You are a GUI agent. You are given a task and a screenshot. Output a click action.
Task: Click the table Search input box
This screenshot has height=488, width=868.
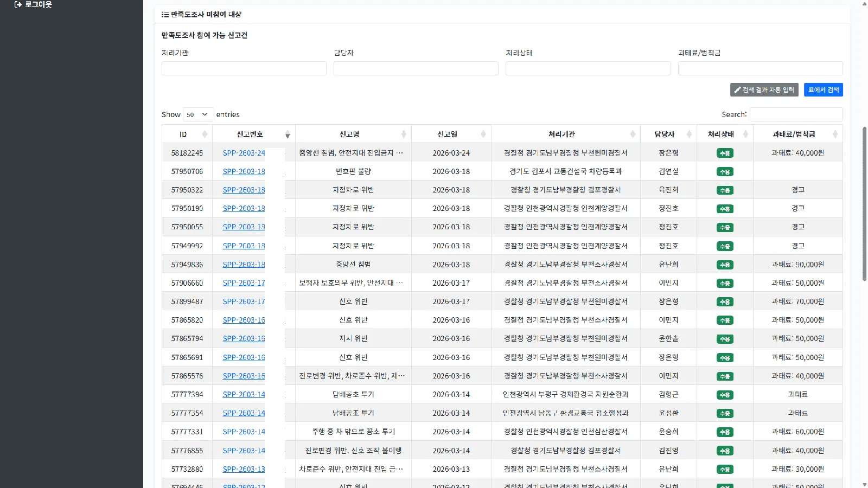[x=796, y=114]
